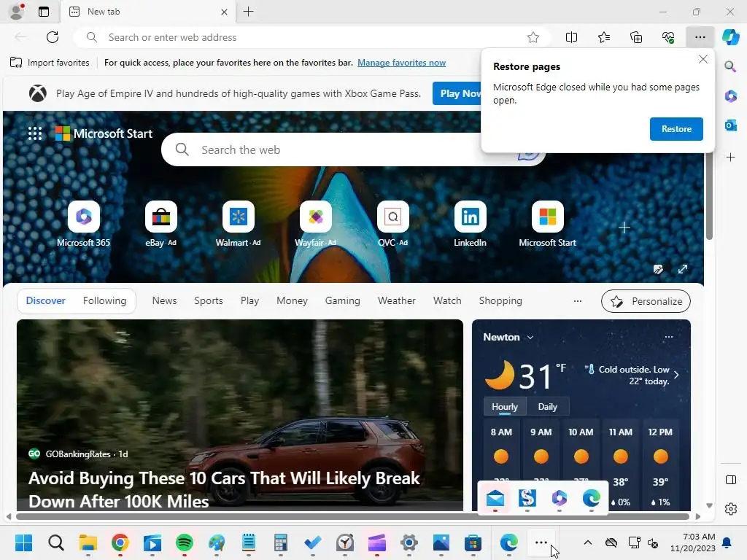Add this page to favorites star

[533, 37]
